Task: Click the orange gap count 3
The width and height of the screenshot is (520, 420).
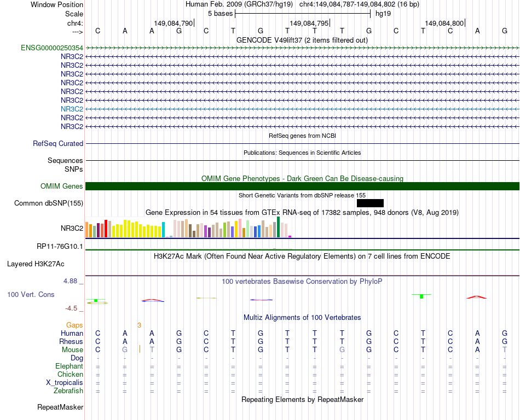Action: coord(139,325)
